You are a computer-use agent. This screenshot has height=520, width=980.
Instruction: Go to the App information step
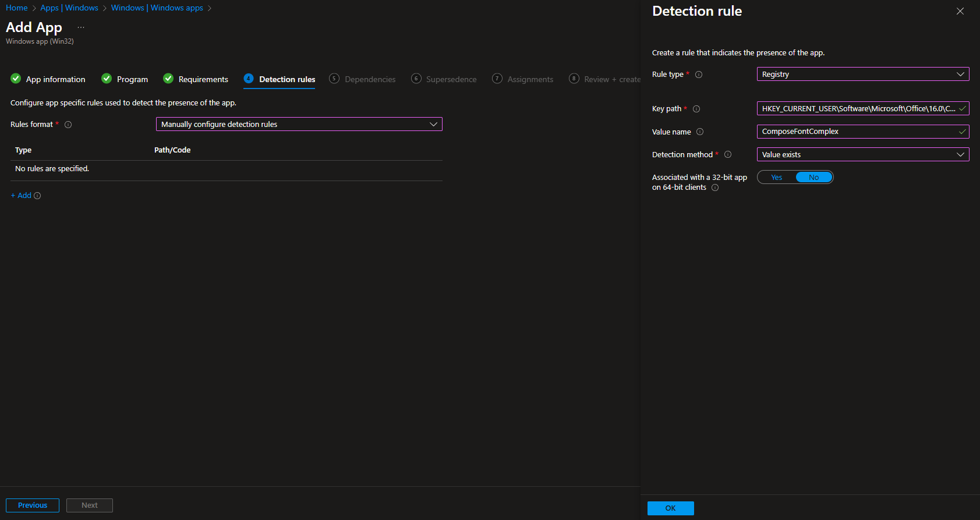[x=55, y=79]
